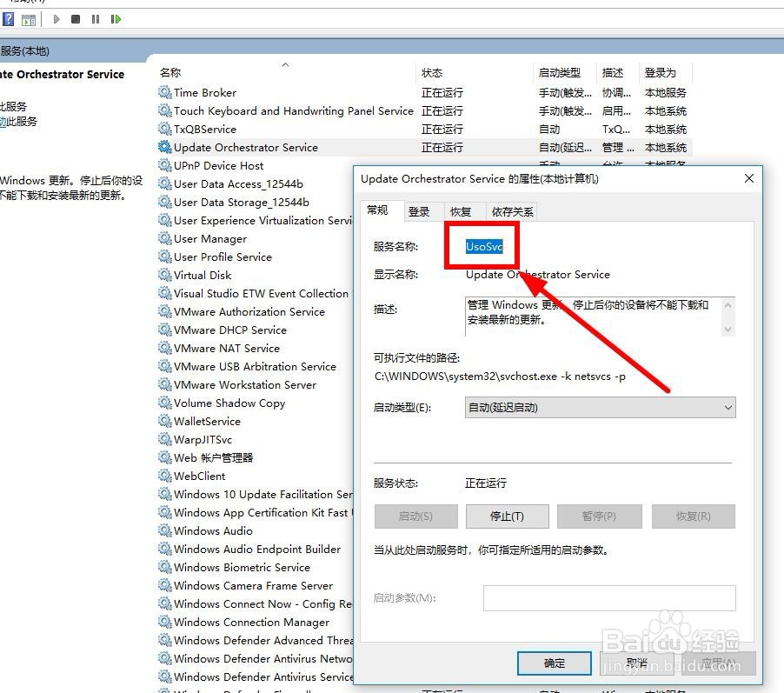Click the 启动(S) button
Viewport: 784px width, 693px height.
[415, 516]
